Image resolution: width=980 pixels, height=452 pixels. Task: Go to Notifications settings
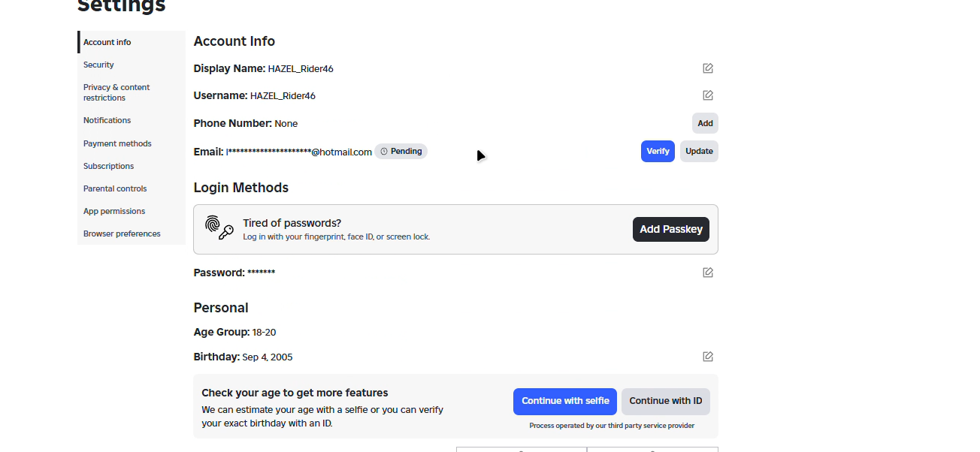tap(107, 120)
